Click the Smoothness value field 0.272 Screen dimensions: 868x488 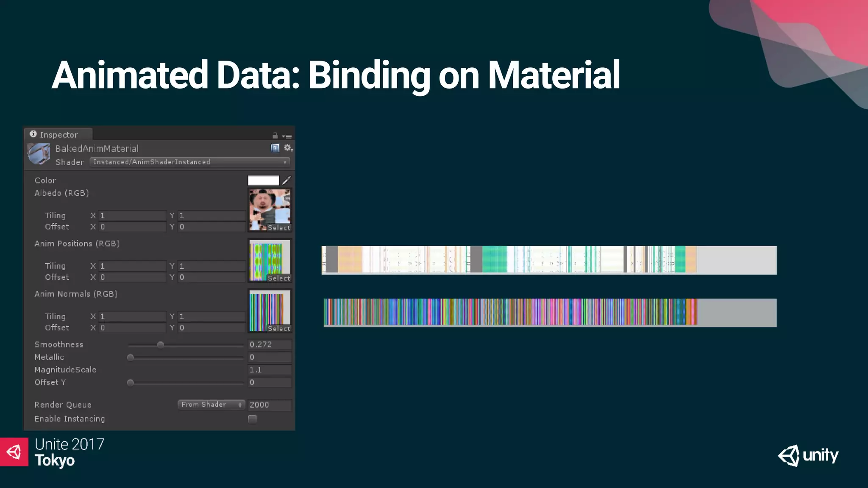[x=270, y=344]
